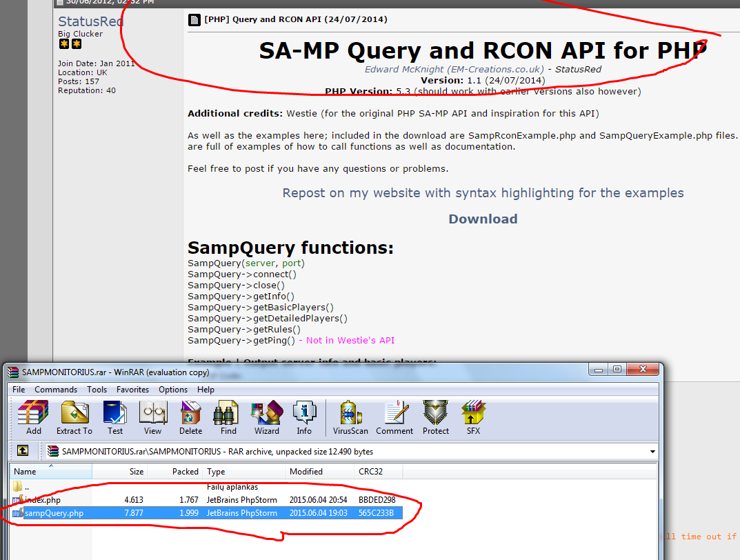
Task: Click the Download link in forum post
Action: (x=483, y=219)
